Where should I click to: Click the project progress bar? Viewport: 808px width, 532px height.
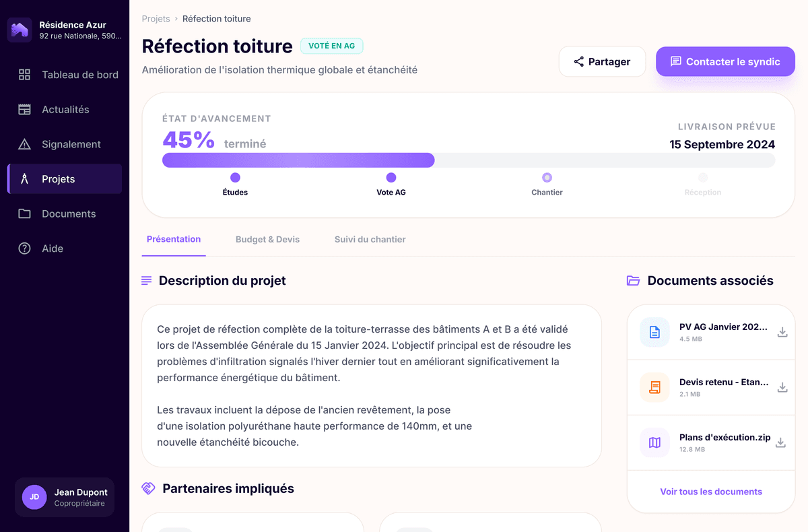(469, 160)
